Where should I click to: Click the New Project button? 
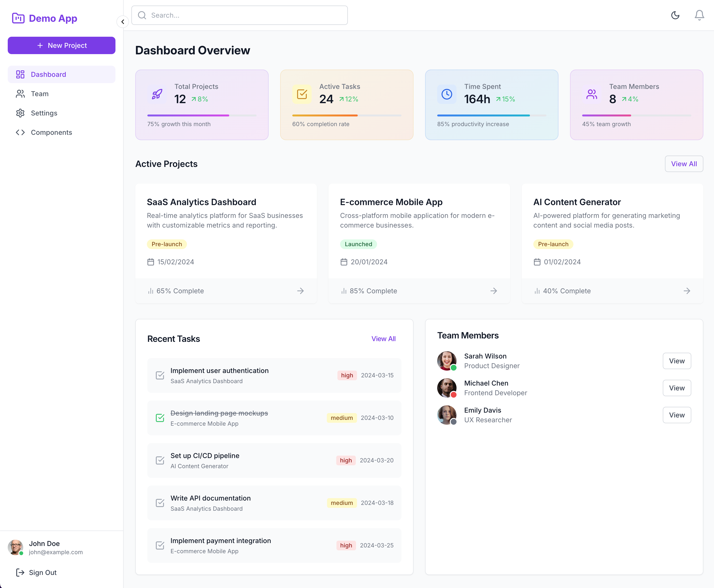(61, 45)
